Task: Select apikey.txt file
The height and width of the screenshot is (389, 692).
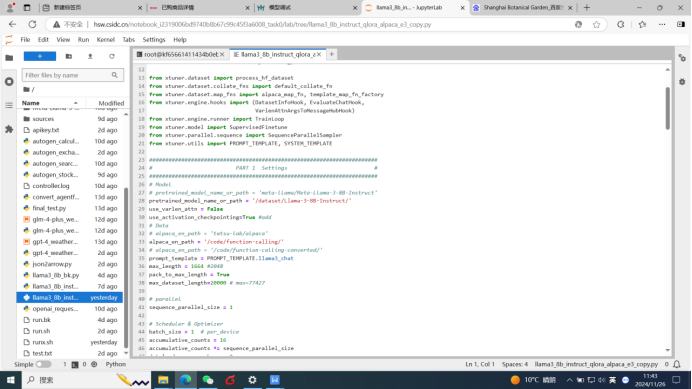Action: [x=71, y=130]
